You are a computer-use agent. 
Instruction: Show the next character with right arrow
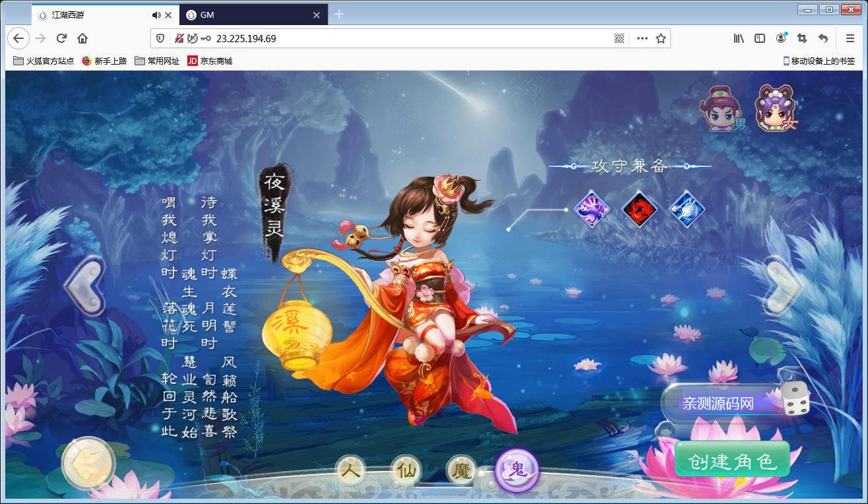[782, 286]
